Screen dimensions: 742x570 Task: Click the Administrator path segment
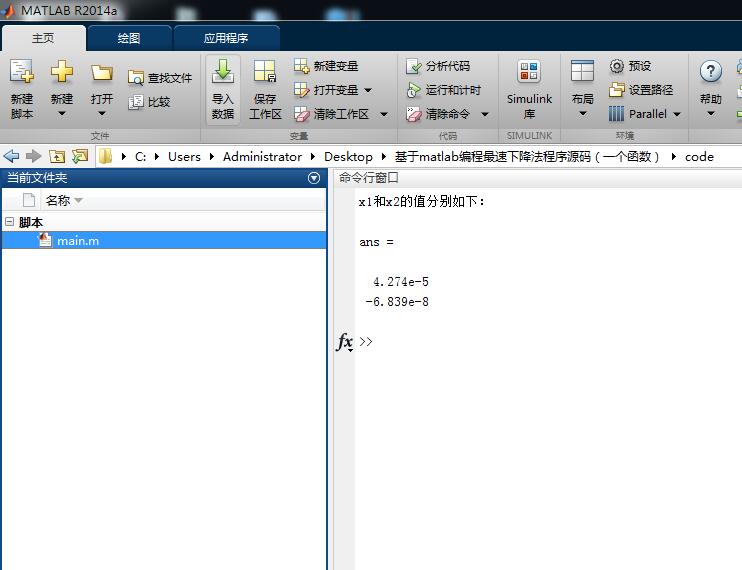[x=262, y=157]
